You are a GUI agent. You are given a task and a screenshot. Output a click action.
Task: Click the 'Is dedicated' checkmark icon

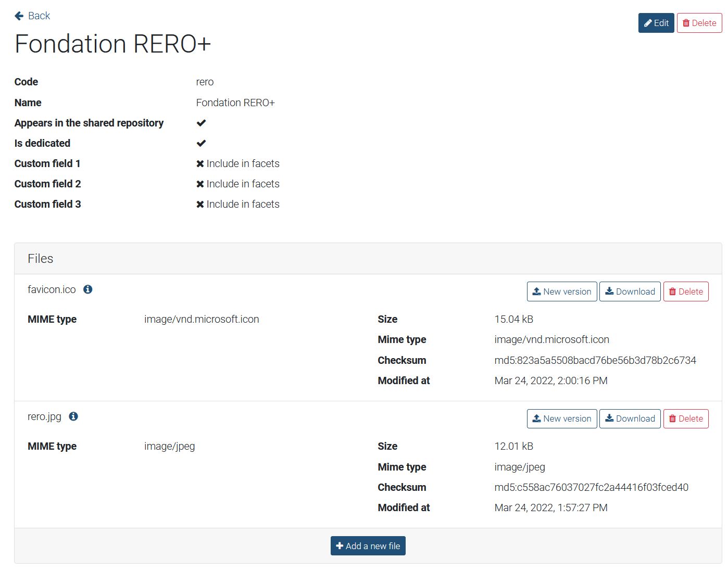tap(201, 143)
